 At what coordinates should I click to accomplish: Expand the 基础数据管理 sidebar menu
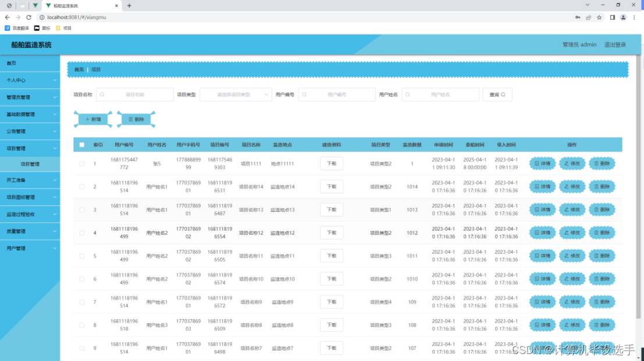30,114
